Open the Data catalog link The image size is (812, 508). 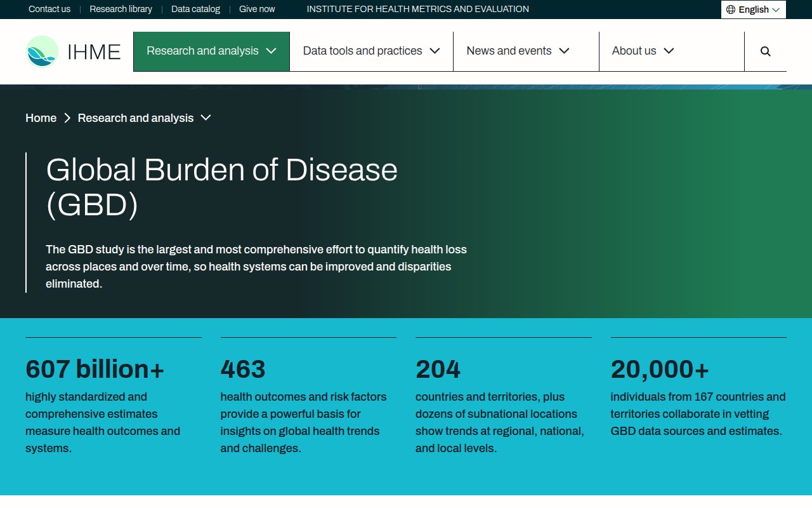pos(195,9)
